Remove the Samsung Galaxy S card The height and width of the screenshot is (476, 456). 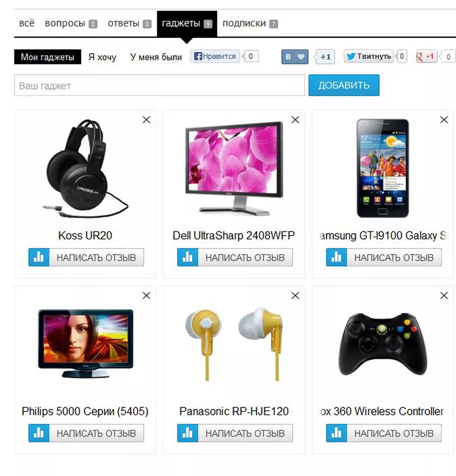click(x=444, y=120)
